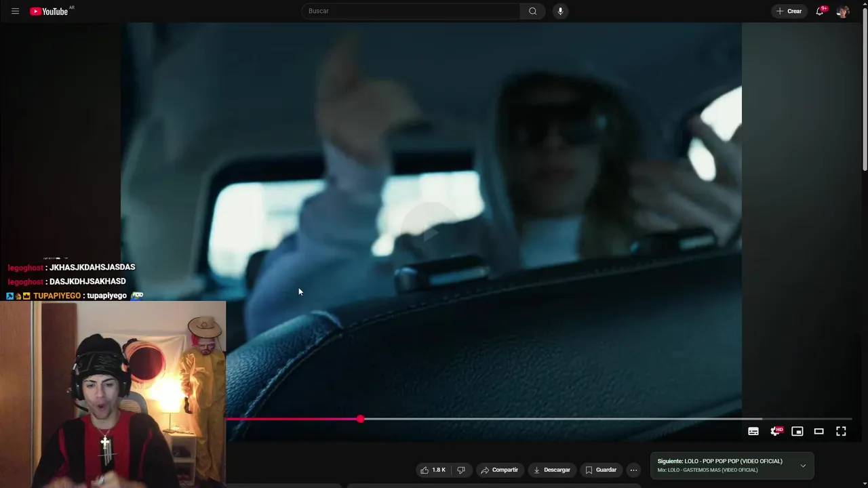Enter fullscreen mode

tap(841, 431)
